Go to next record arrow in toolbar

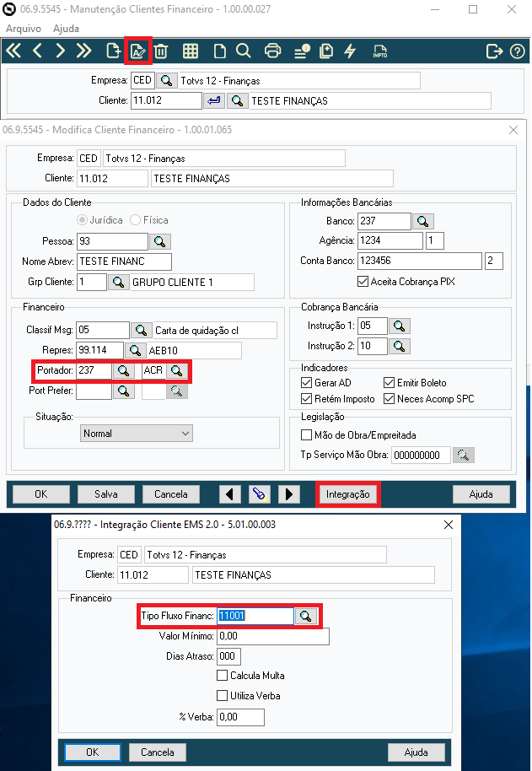pos(61,51)
